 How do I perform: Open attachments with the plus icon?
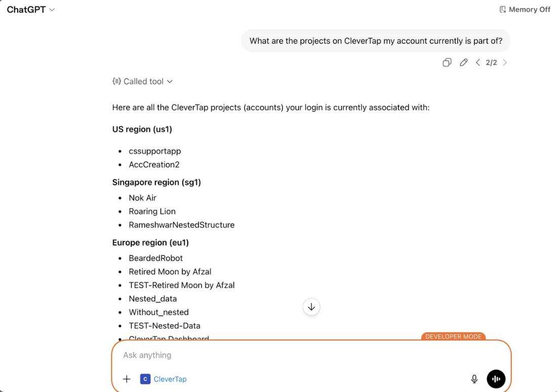[x=127, y=379]
